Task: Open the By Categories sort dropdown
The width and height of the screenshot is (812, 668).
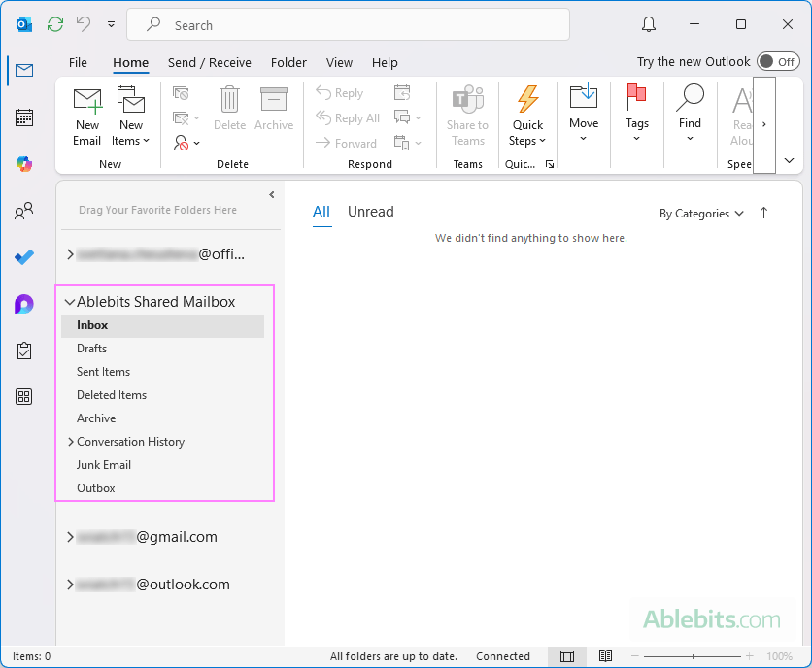Action: (x=701, y=214)
